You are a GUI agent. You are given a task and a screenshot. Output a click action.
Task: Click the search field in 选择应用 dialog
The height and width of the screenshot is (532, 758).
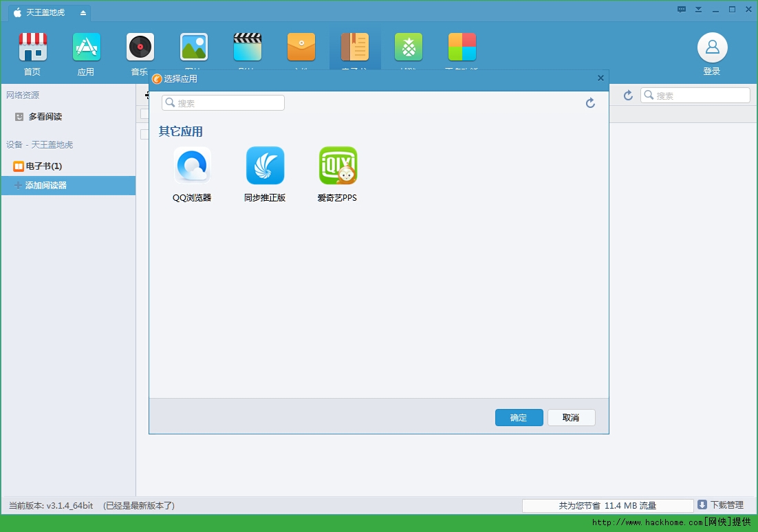[x=224, y=103]
